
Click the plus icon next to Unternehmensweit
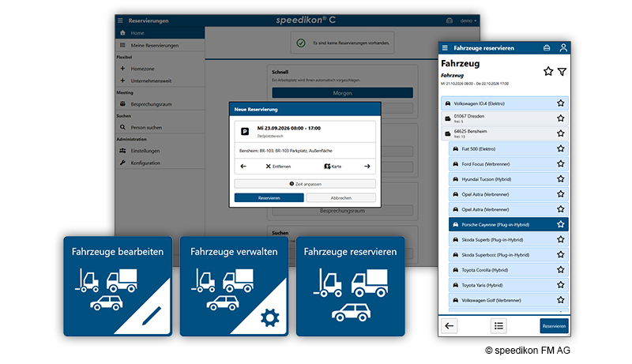click(122, 81)
